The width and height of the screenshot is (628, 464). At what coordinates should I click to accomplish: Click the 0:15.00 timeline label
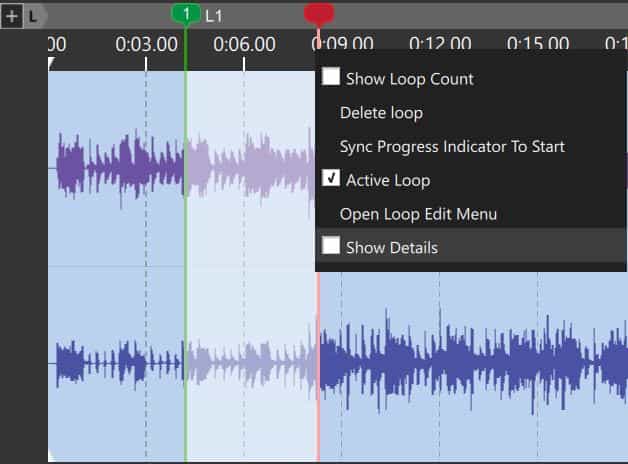(x=538, y=43)
